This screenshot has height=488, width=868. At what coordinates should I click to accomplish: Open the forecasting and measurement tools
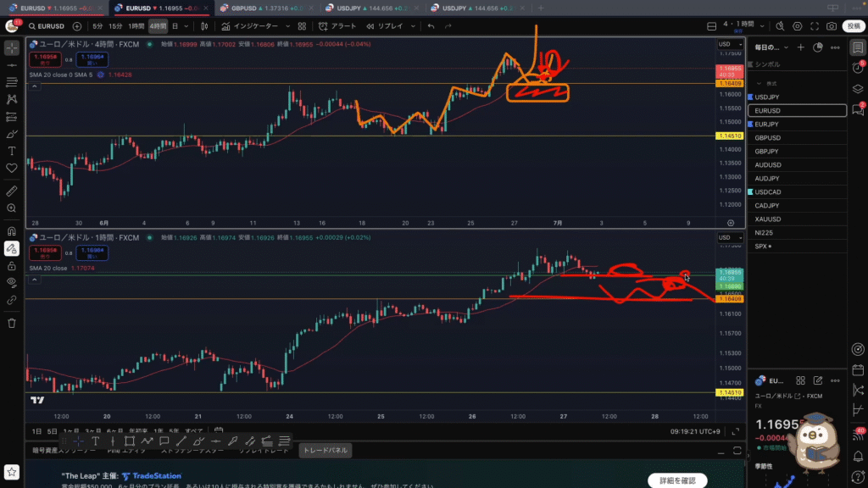click(12, 117)
